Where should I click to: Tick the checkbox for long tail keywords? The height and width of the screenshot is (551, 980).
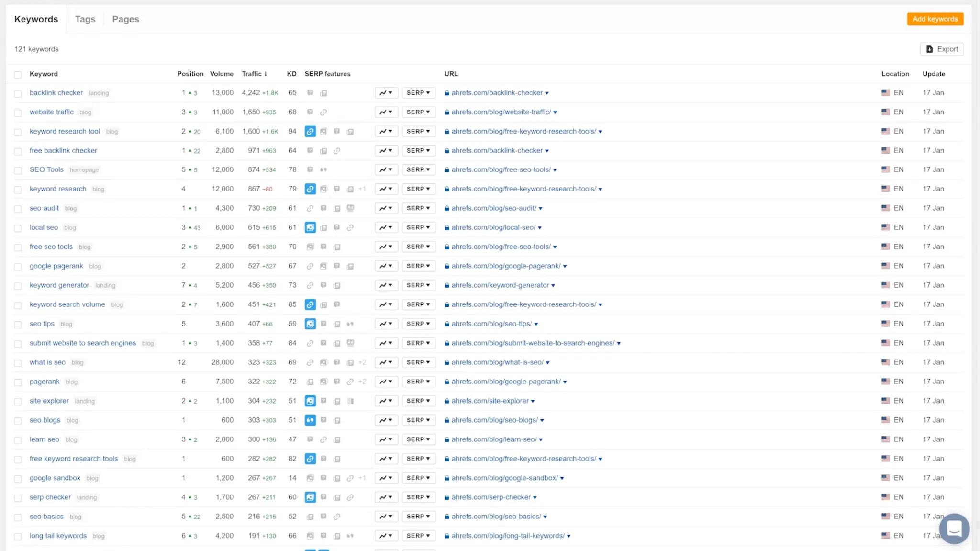pyautogui.click(x=18, y=537)
